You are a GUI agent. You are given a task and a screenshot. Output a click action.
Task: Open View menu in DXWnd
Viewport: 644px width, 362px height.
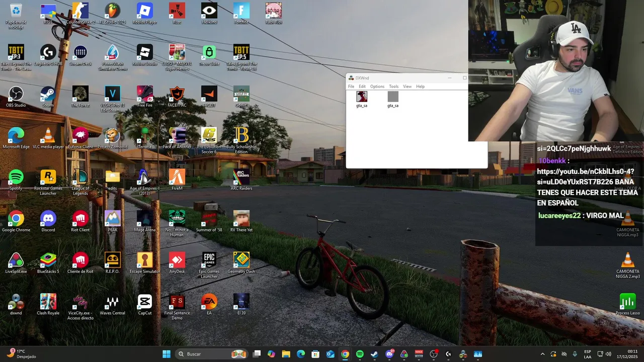[x=407, y=86]
